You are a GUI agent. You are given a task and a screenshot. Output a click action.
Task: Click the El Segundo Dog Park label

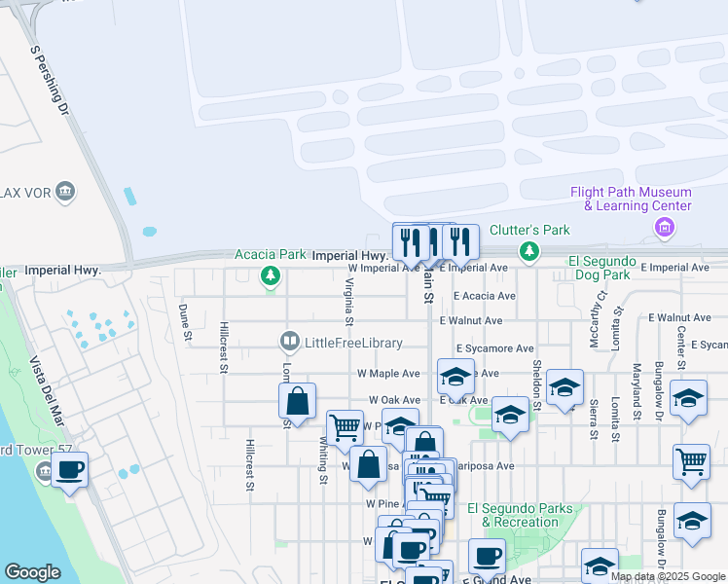click(602, 268)
